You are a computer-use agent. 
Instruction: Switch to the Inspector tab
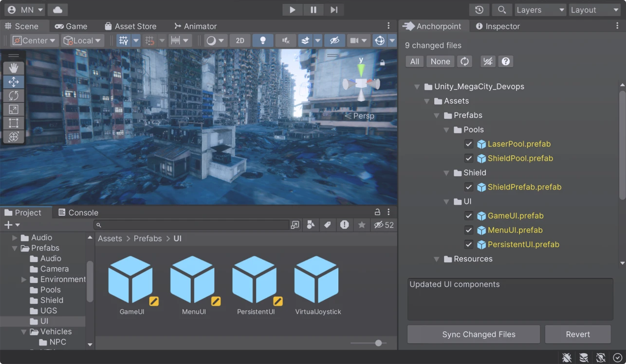coord(497,26)
